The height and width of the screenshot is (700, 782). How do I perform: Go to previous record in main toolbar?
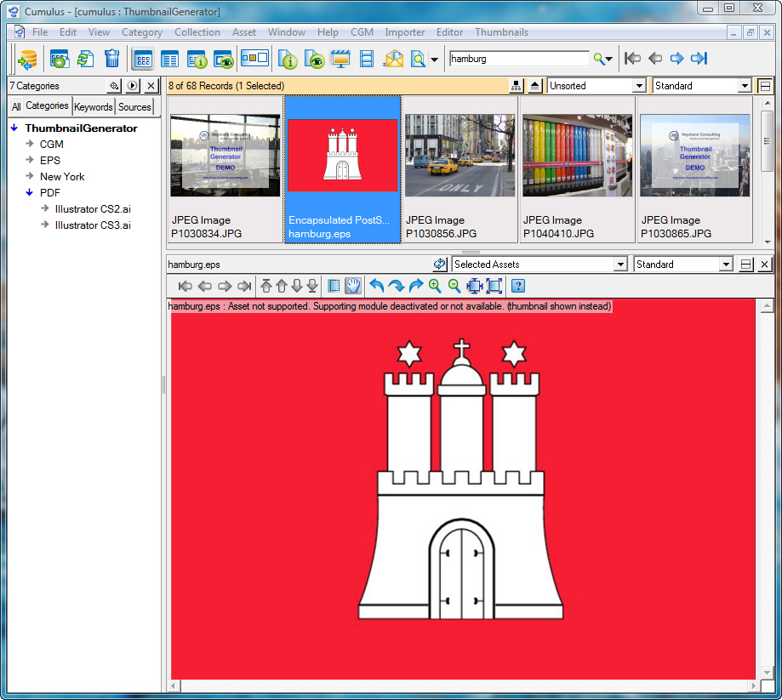coord(655,59)
